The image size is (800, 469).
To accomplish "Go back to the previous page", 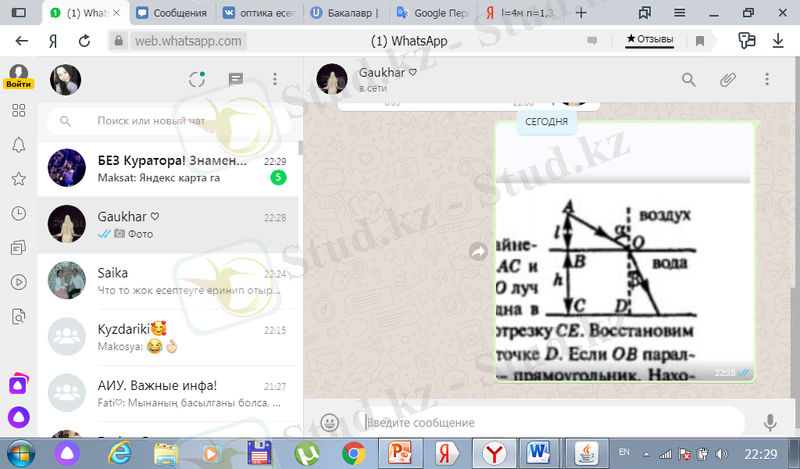I will click(21, 41).
